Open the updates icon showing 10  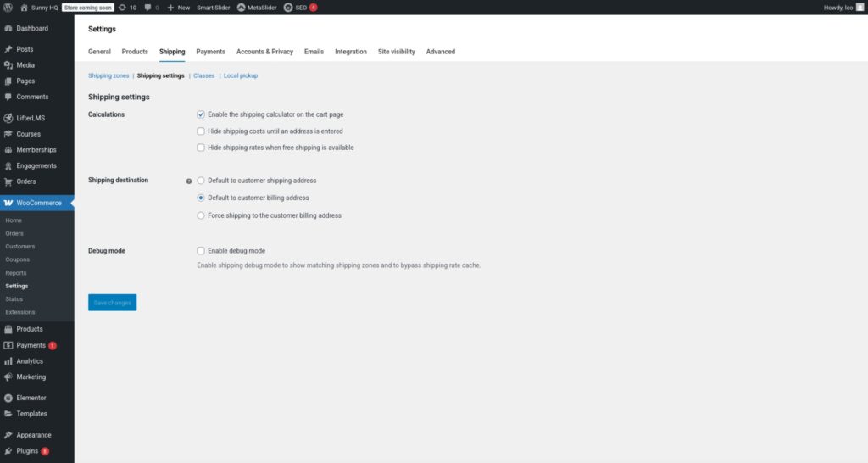122,8
